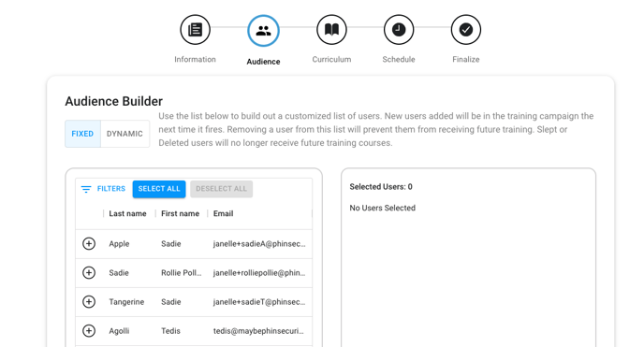The height and width of the screenshot is (347, 644).
Task: Add Tangerine Sadie with plus icon
Action: [89, 302]
